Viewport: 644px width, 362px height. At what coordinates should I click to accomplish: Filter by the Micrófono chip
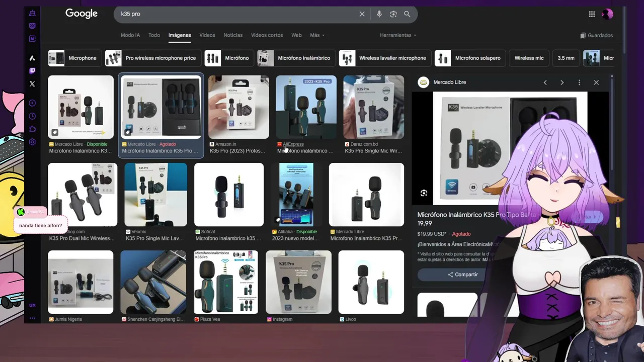point(228,58)
